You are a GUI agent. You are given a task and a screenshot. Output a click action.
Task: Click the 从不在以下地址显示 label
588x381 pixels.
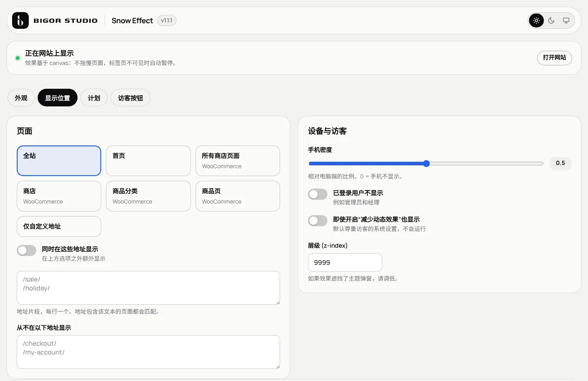tap(44, 328)
